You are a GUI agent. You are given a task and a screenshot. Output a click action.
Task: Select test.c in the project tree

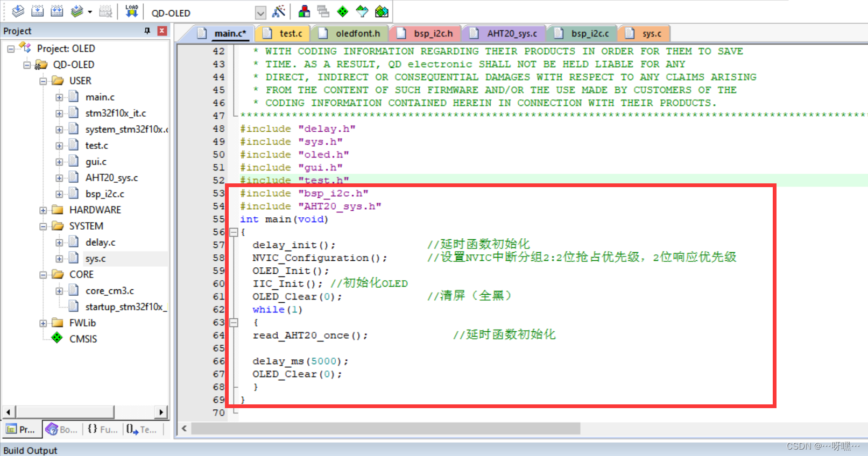click(x=96, y=145)
